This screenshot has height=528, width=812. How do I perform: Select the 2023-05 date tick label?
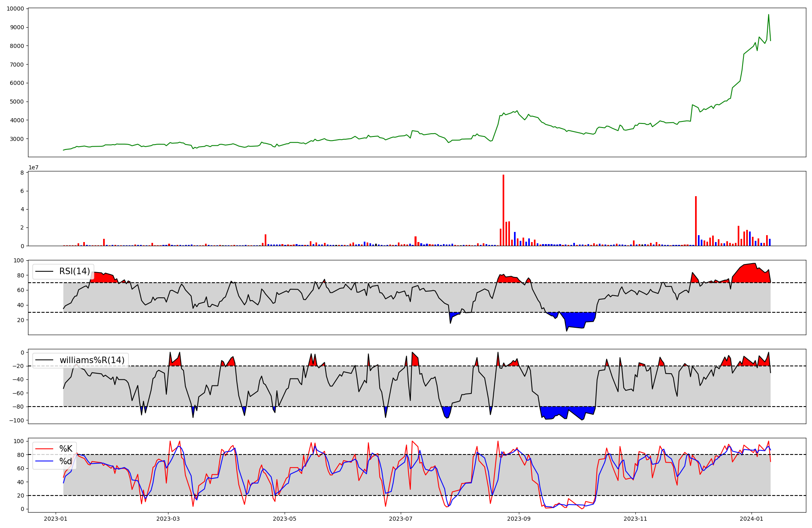(x=285, y=519)
